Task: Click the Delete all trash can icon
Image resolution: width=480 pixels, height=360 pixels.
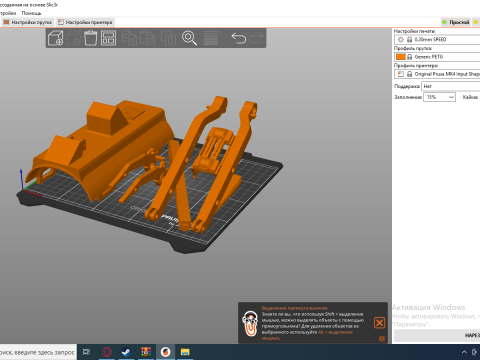Action: coord(90,38)
